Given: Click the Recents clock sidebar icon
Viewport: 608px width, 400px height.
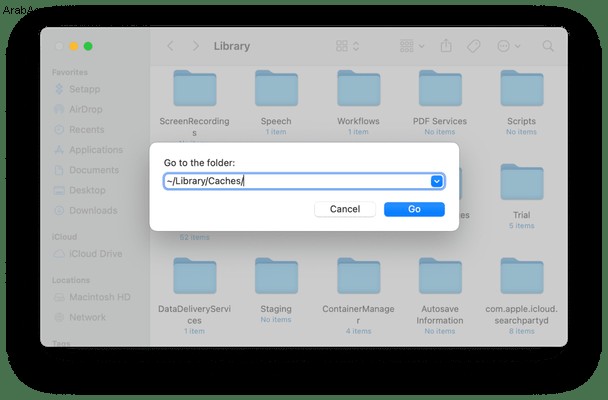Looking at the screenshot, I should (x=59, y=129).
